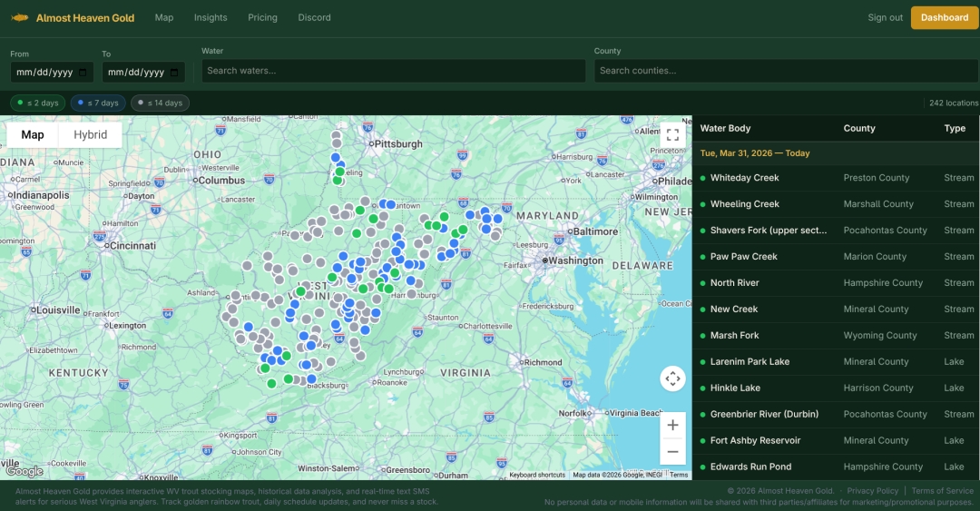The height and width of the screenshot is (511, 980).
Task: Toggle the ≤ 14 days filter
Action: (x=160, y=103)
